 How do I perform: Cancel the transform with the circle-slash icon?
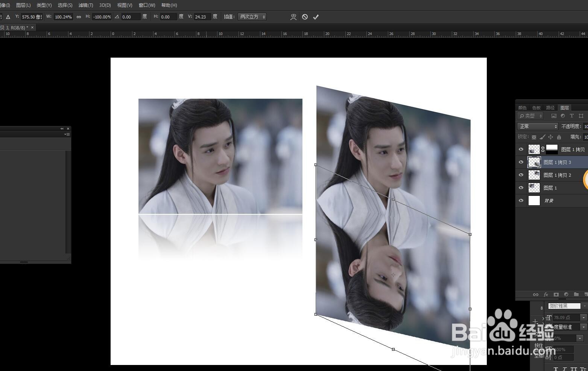[x=305, y=17]
